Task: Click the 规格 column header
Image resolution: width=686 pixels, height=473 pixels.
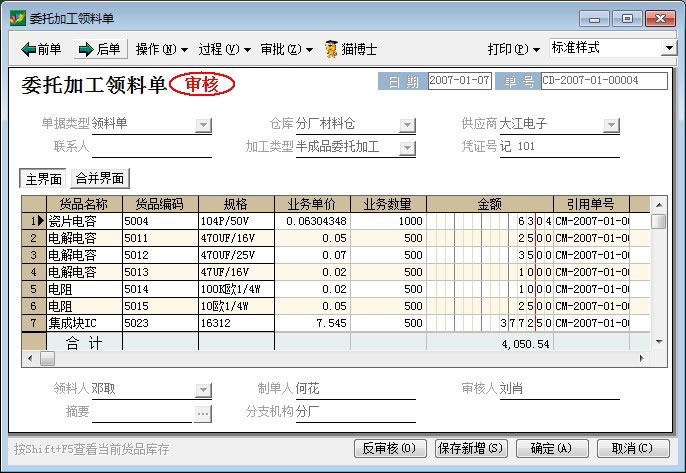Action: (x=236, y=204)
